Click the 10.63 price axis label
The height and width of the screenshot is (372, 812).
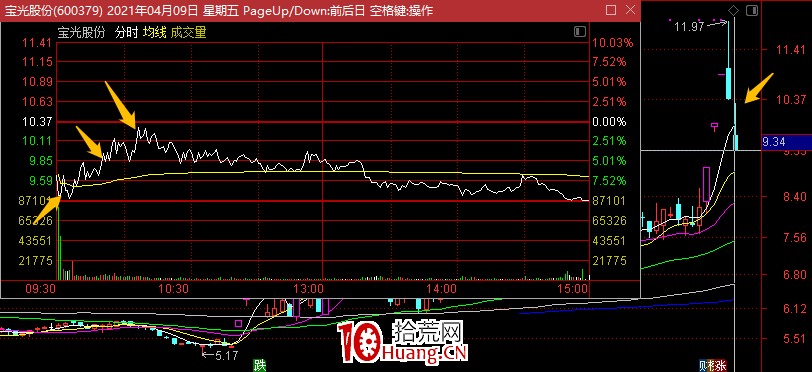click(39, 102)
